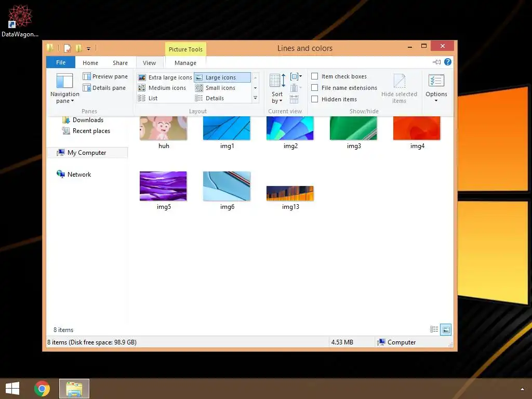Click the 4.53 MB status text
The image size is (532, 399).
(x=342, y=342)
